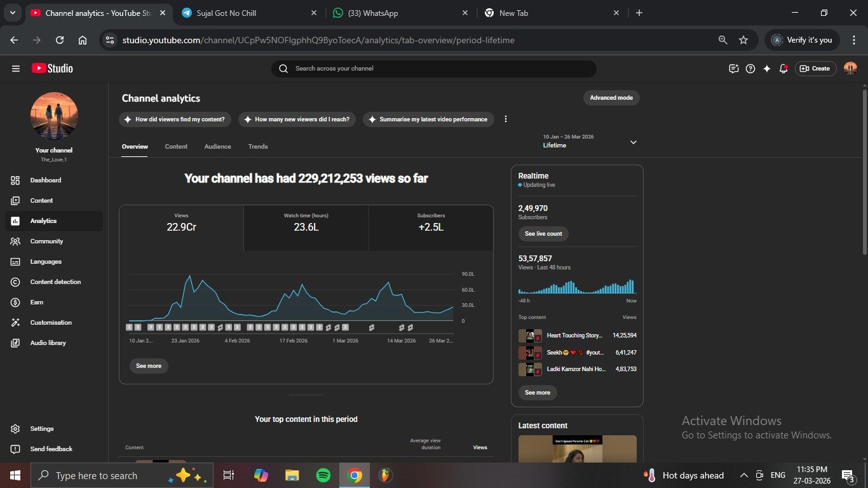Screen dimensions: 868x488
Task: Click the notifications bell icon
Action: tap(783, 69)
